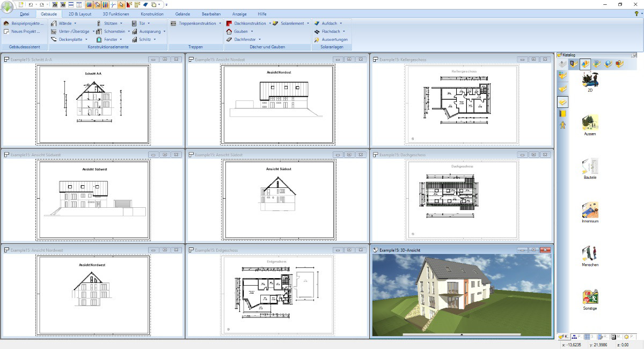Open the Menschen catalog folder
The width and height of the screenshot is (644, 349).
tap(590, 254)
